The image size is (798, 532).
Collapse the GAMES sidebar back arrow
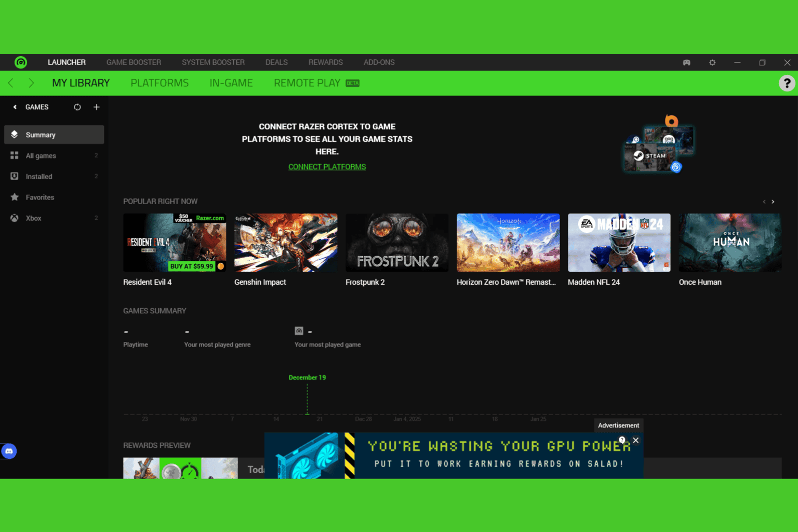(x=15, y=107)
